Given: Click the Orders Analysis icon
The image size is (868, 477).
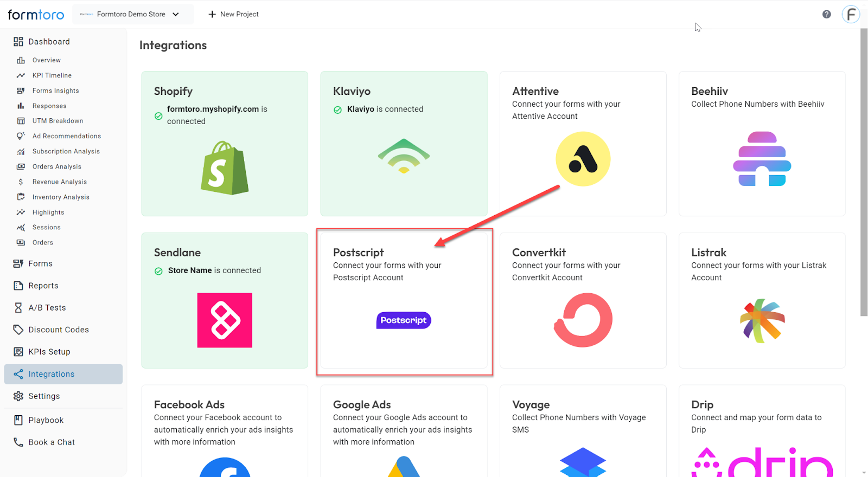Looking at the screenshot, I should pyautogui.click(x=21, y=166).
